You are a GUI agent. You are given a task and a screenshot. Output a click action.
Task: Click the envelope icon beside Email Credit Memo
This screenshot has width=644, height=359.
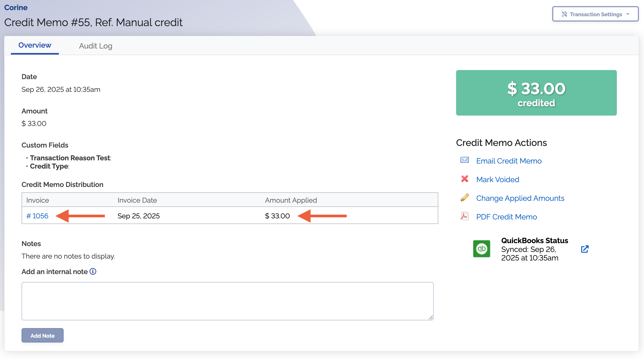point(465,160)
